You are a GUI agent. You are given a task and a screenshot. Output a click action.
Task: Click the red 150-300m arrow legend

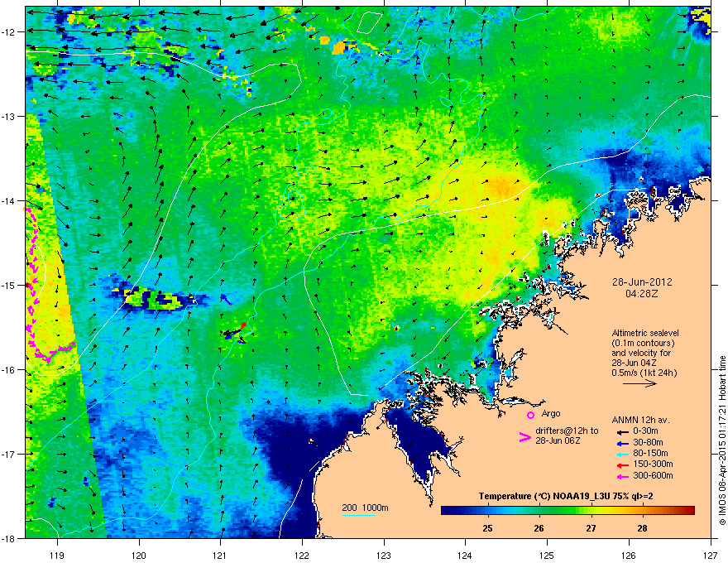(x=622, y=465)
